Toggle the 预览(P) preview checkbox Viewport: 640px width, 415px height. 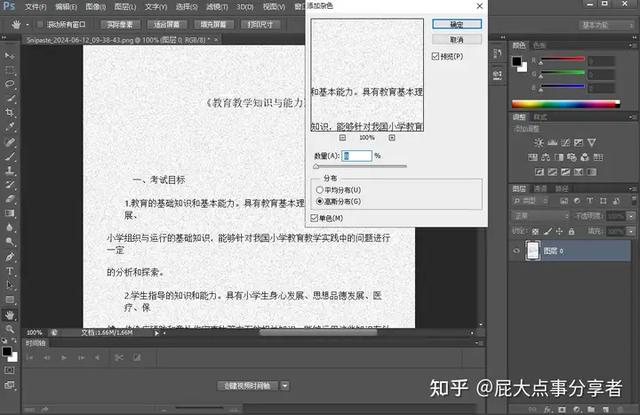436,56
